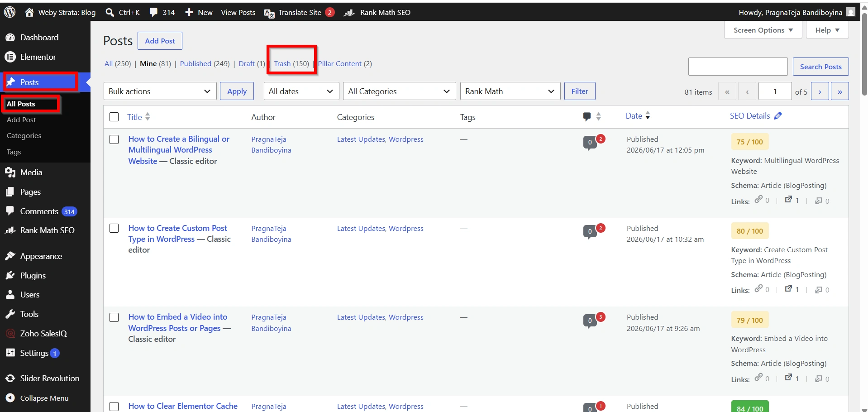The image size is (868, 412).
Task: Select checkbox for Embed a Video post
Action: (x=114, y=317)
